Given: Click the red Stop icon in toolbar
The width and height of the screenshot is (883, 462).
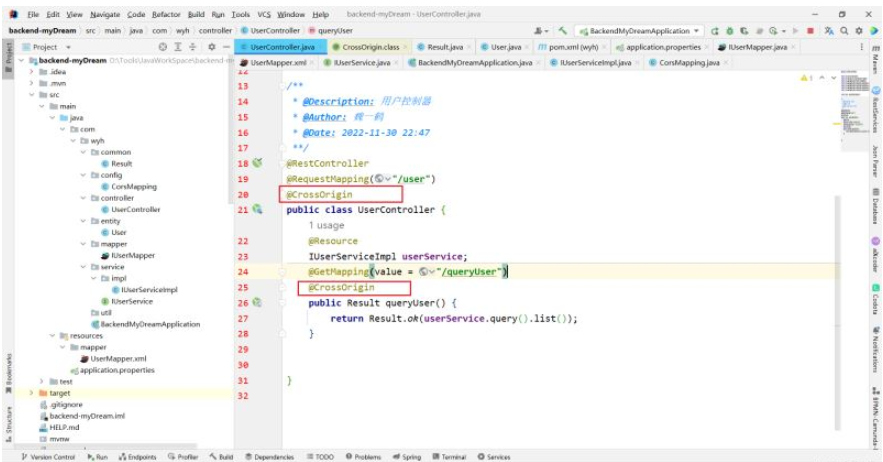Looking at the screenshot, I should click(810, 31).
